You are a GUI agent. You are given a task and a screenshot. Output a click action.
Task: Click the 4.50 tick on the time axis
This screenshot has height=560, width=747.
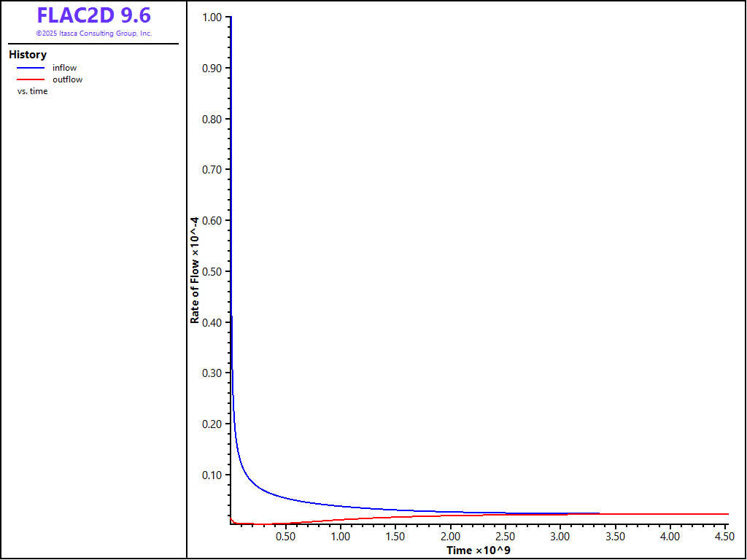(724, 537)
